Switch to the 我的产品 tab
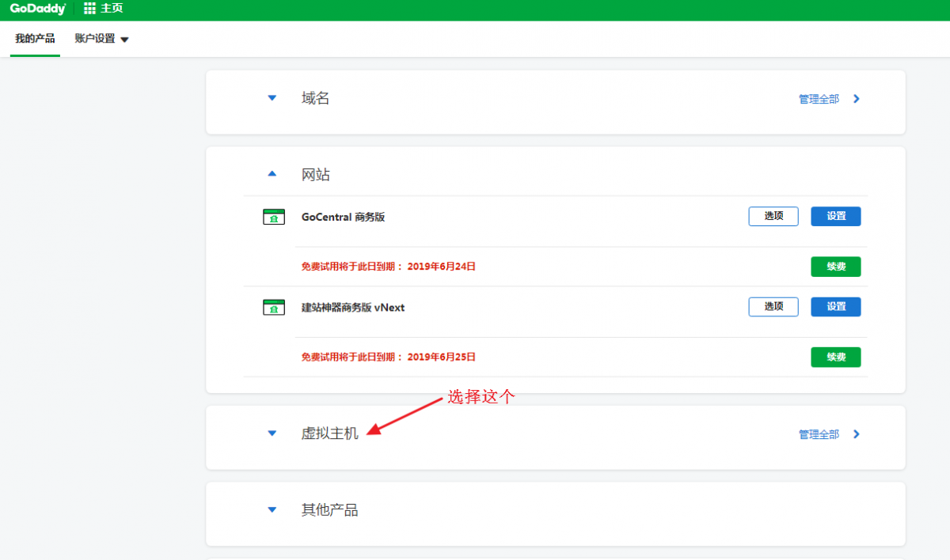The height and width of the screenshot is (560, 950). click(x=34, y=38)
